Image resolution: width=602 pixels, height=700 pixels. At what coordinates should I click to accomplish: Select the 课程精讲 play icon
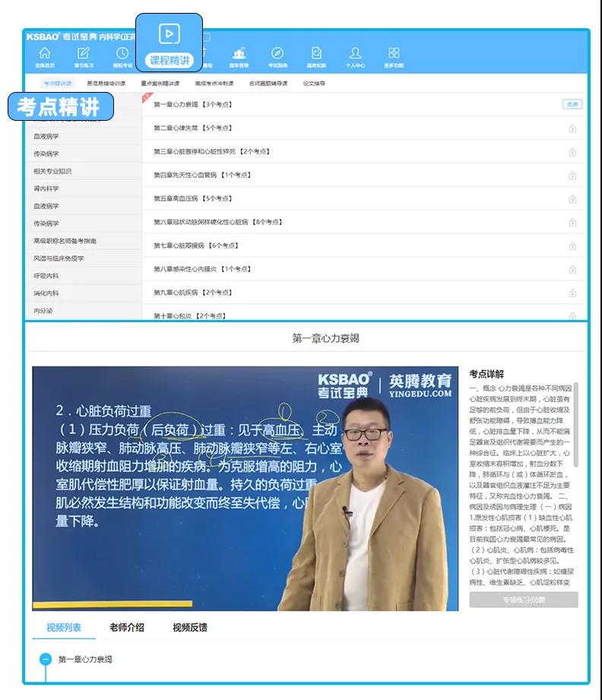point(170,34)
